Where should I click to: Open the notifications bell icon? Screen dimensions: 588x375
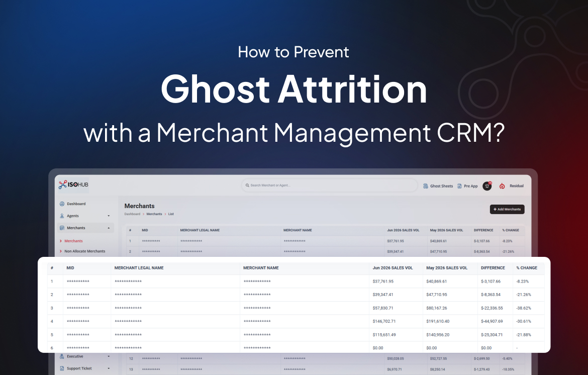pyautogui.click(x=487, y=186)
